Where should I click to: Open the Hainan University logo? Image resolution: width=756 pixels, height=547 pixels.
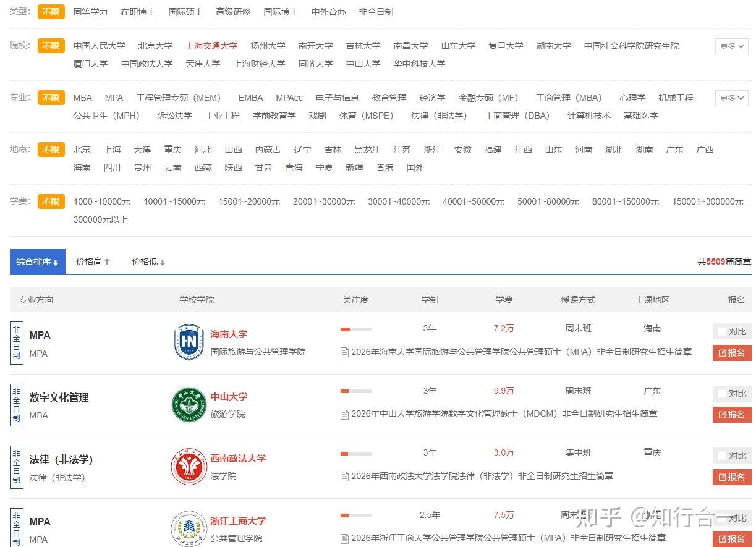coord(189,342)
